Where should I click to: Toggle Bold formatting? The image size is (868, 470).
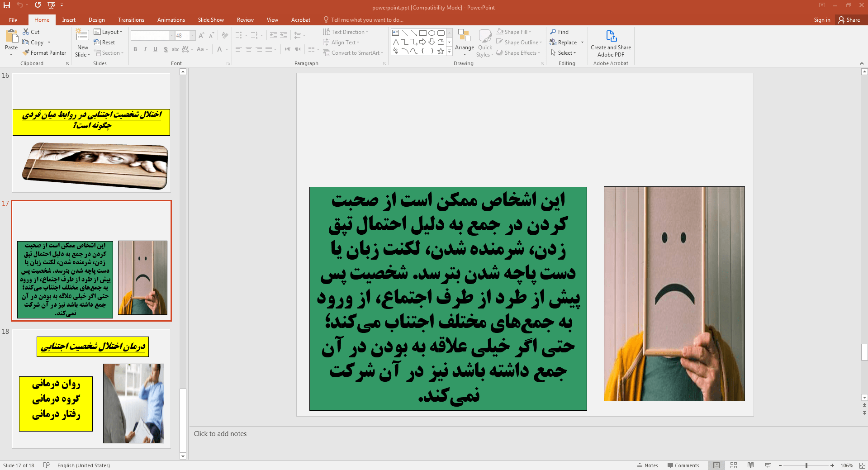tap(135, 49)
